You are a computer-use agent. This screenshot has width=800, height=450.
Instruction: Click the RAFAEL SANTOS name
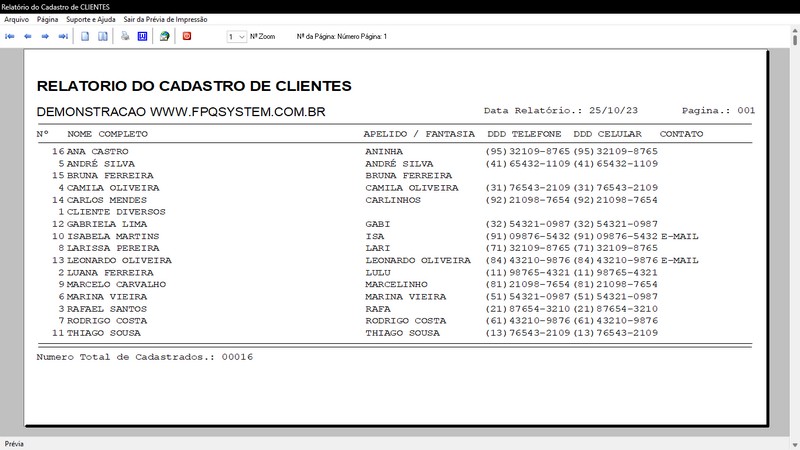107,309
